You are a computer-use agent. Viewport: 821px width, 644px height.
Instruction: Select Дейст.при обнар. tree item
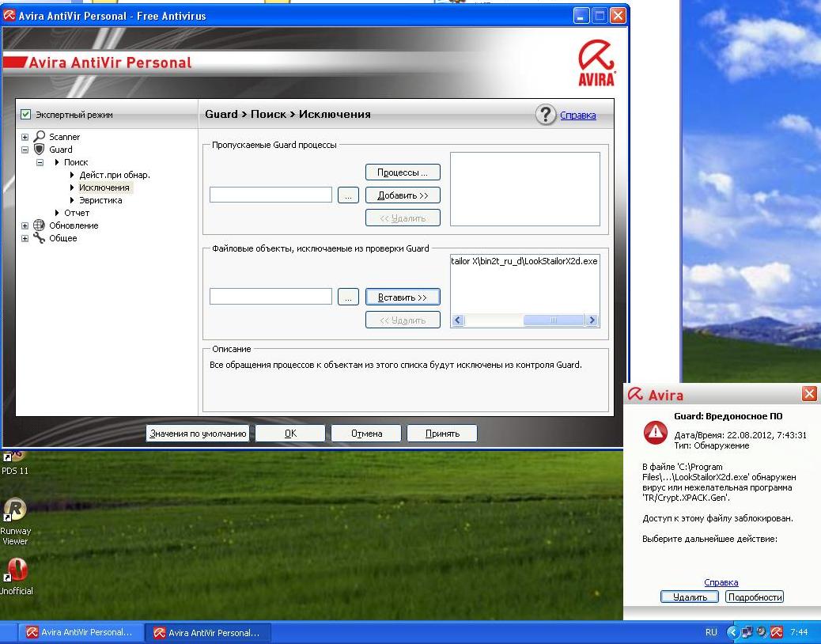tap(115, 175)
